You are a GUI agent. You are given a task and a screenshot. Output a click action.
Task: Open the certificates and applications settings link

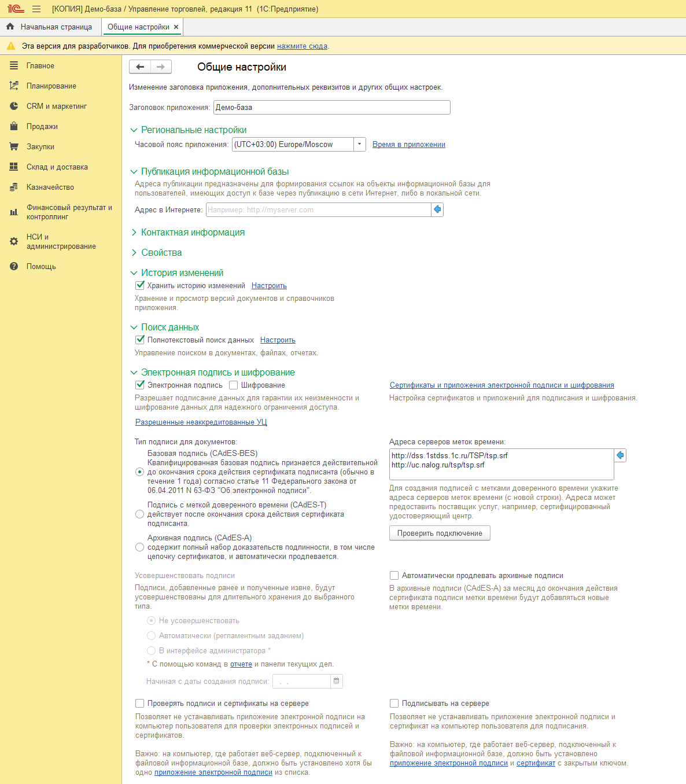502,385
